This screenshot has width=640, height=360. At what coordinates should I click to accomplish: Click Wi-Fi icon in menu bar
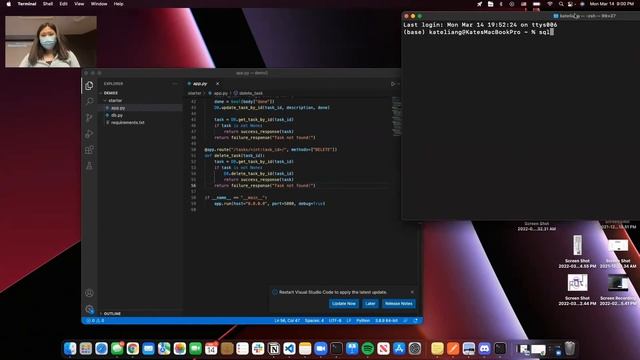pos(550,4)
